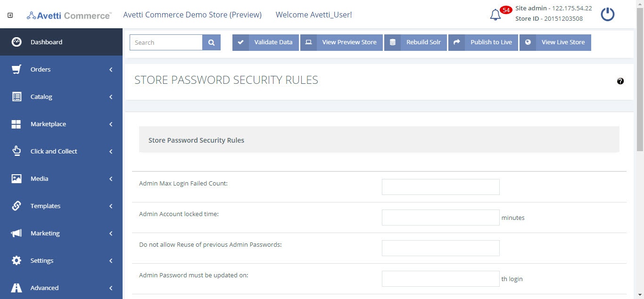Click the Click and Collect hand icon
This screenshot has height=299, width=644.
pyautogui.click(x=17, y=151)
